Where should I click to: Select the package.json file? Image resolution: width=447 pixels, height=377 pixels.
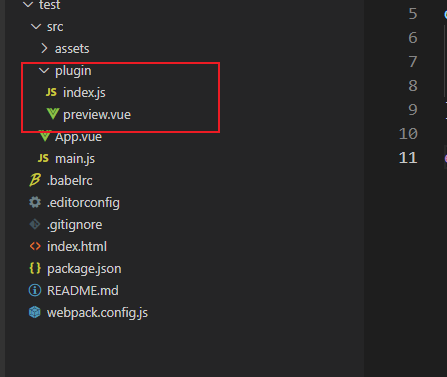pyautogui.click(x=84, y=269)
